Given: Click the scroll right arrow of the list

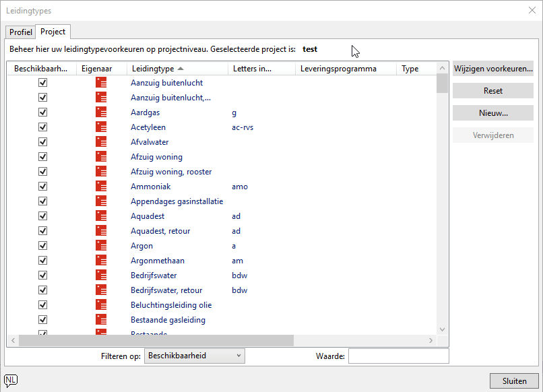Looking at the screenshot, I should [430, 340].
